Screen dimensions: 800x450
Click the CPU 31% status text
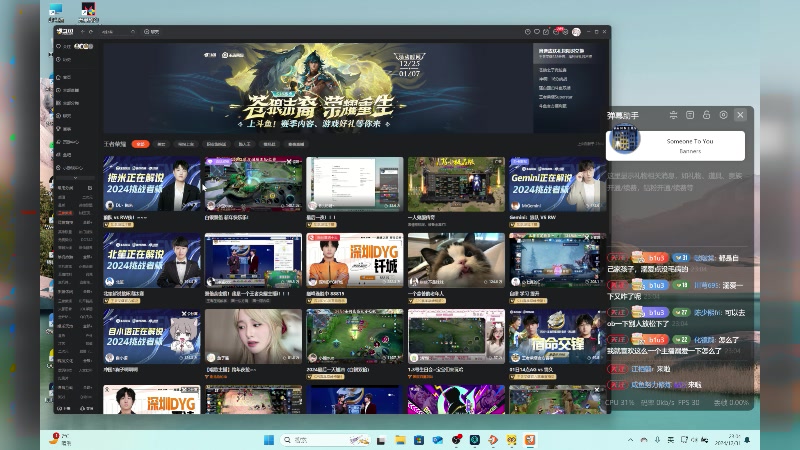point(619,403)
